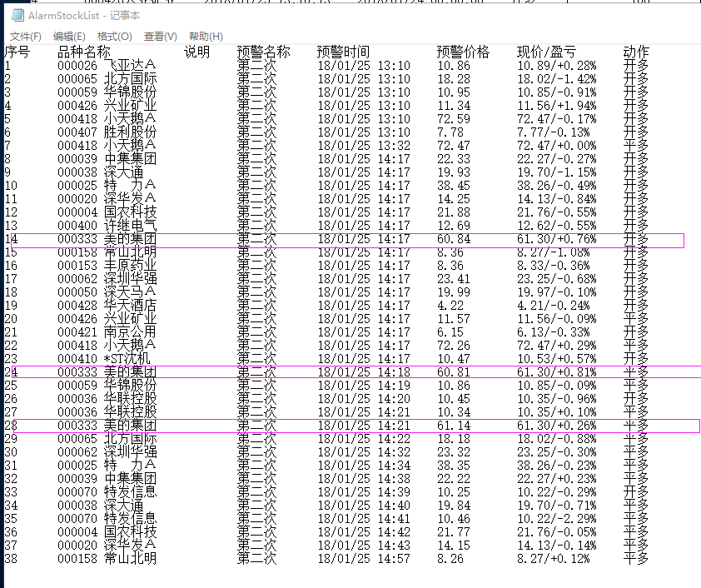Screen dimensions: 701x588
Task: Click price 61.14 in row 28
Action: [454, 426]
